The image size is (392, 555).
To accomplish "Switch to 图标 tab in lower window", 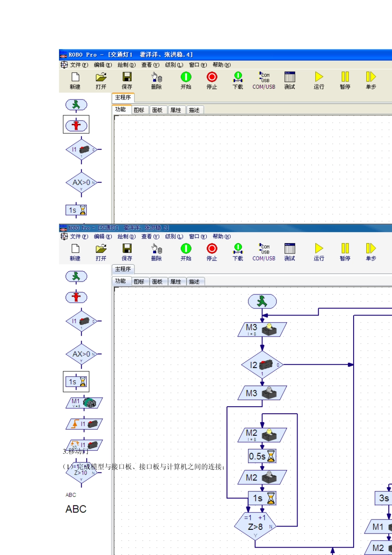I will tap(139, 282).
